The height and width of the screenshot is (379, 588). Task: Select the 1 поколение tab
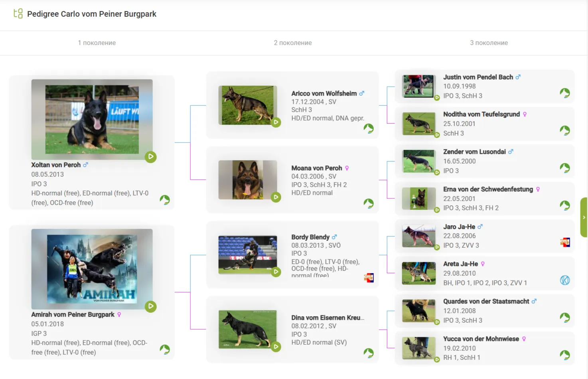click(x=97, y=43)
